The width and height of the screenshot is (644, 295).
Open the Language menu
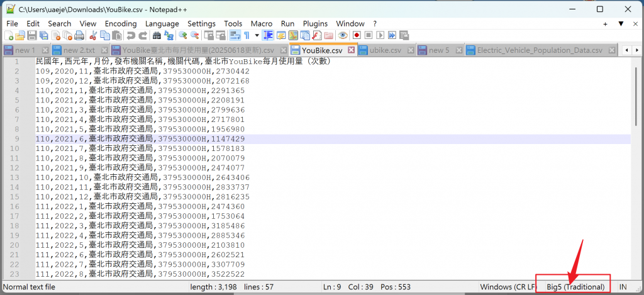(162, 24)
